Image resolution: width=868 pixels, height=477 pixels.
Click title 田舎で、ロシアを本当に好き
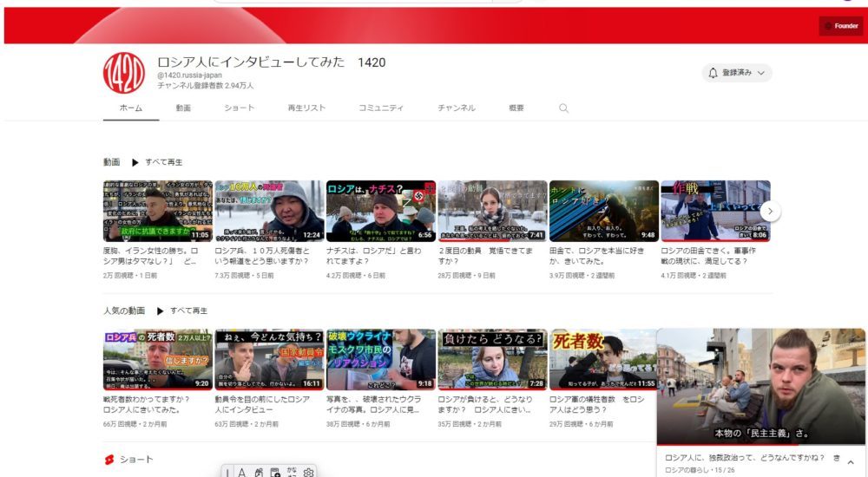(x=597, y=256)
